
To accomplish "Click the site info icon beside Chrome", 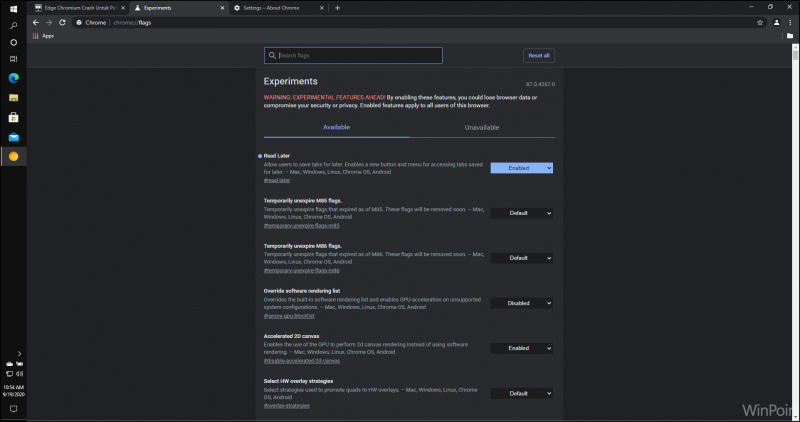I will (79, 22).
